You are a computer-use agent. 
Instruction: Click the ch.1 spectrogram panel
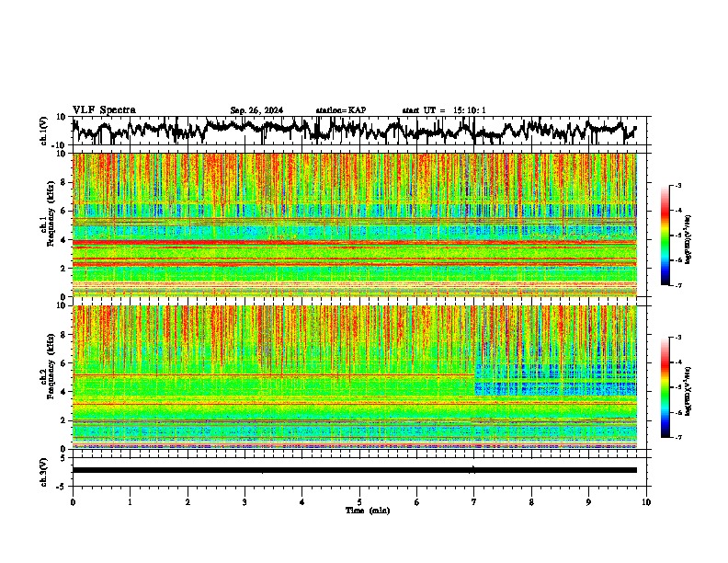tap(354, 224)
